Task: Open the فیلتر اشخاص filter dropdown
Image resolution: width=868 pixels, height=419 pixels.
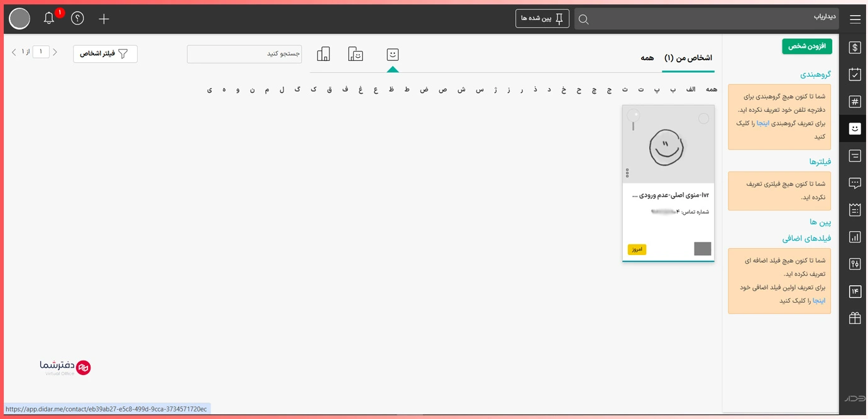Action: 105,54
